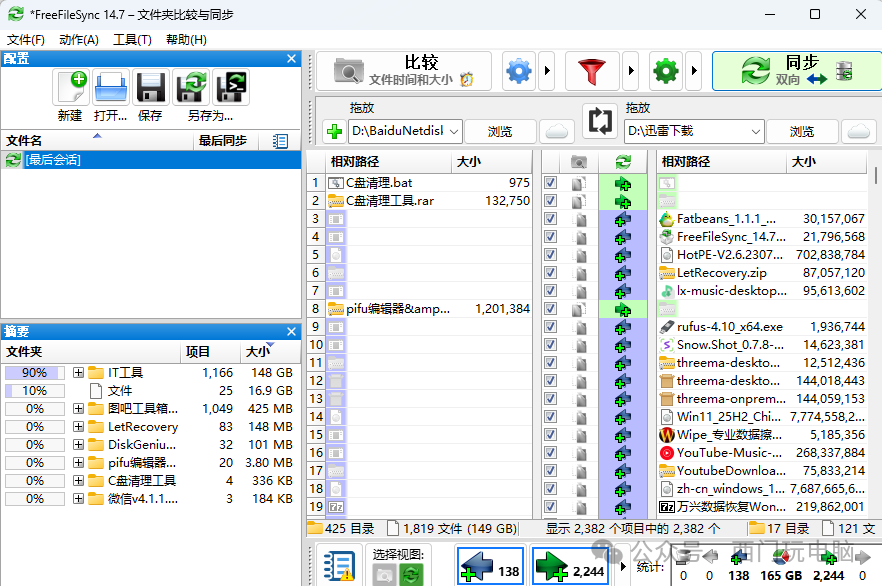
Task: Click right side cloud storage icon
Action: [x=858, y=132]
